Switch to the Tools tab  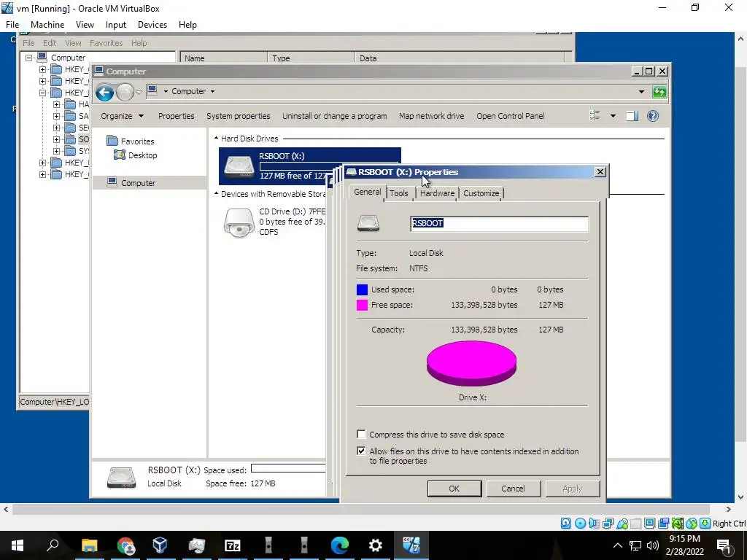(399, 193)
